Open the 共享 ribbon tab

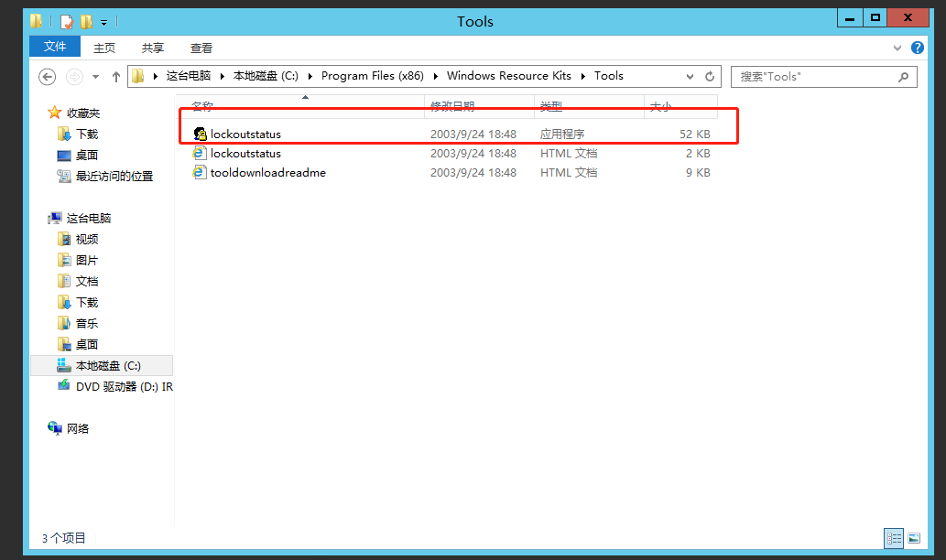(153, 48)
